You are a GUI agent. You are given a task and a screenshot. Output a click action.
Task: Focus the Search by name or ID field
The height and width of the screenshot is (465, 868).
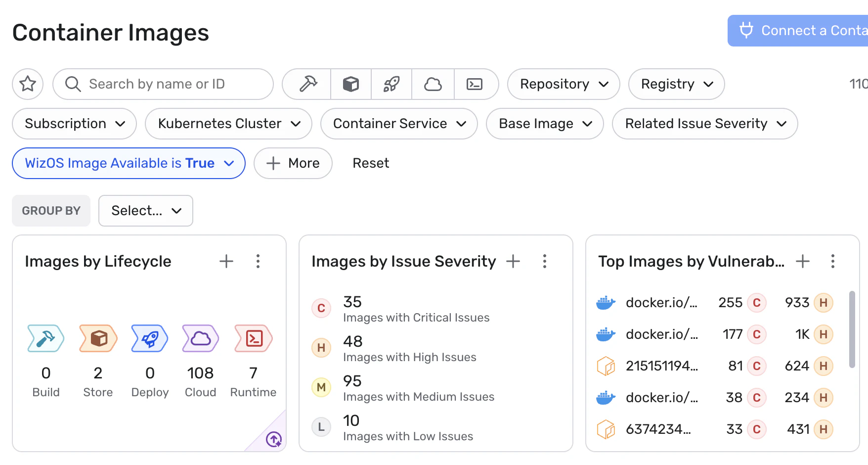163,84
